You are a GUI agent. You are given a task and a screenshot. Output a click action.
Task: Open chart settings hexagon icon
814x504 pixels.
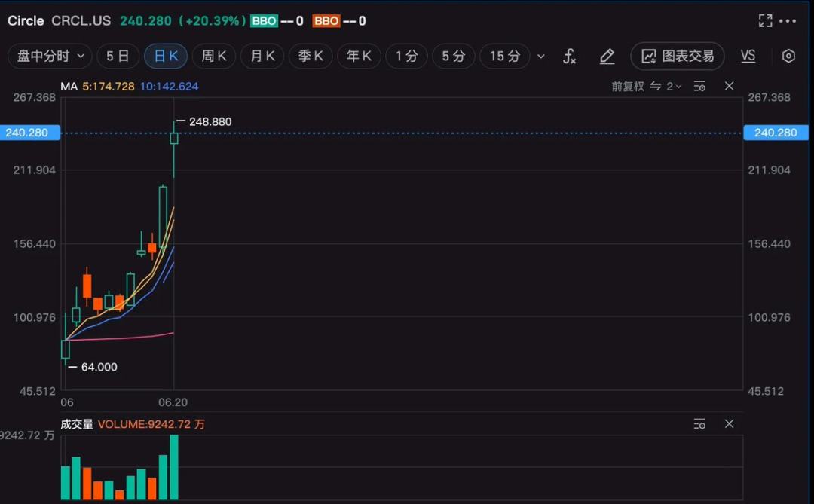(x=788, y=57)
